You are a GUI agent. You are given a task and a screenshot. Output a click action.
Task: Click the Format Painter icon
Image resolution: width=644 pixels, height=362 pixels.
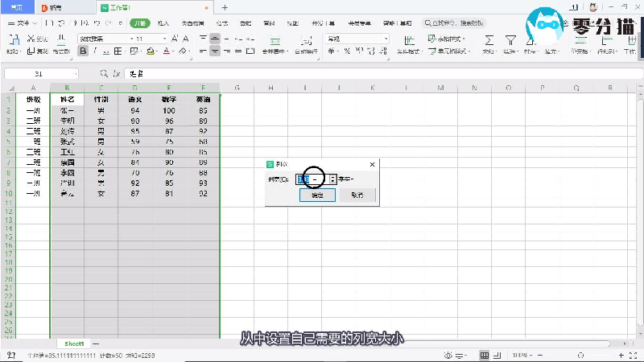click(61, 40)
